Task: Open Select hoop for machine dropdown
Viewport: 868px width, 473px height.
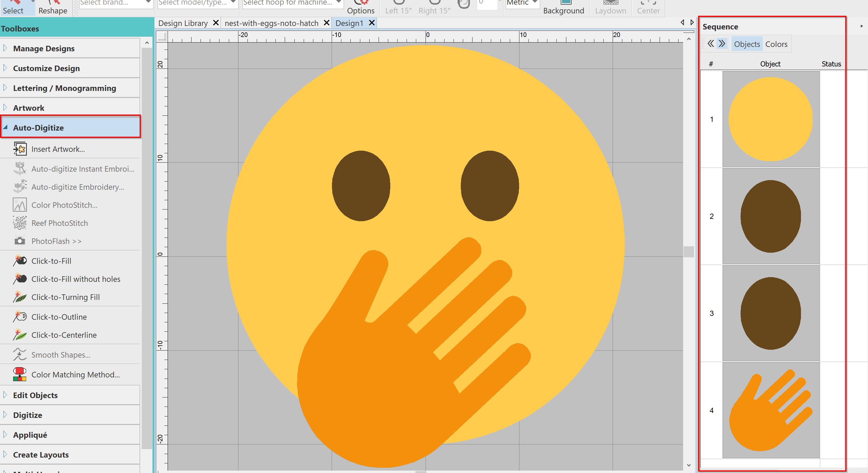Action: (x=292, y=3)
